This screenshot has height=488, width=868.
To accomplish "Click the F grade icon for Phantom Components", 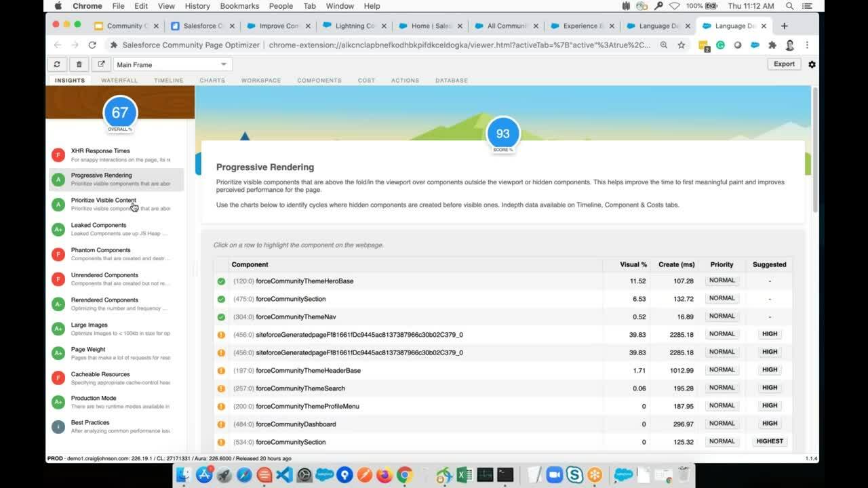I will [x=58, y=254].
